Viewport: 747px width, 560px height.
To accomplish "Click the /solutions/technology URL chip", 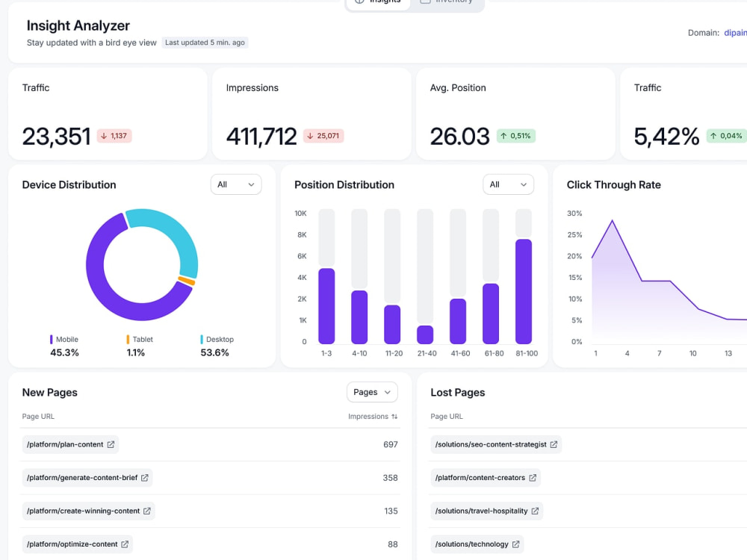I will tap(477, 544).
